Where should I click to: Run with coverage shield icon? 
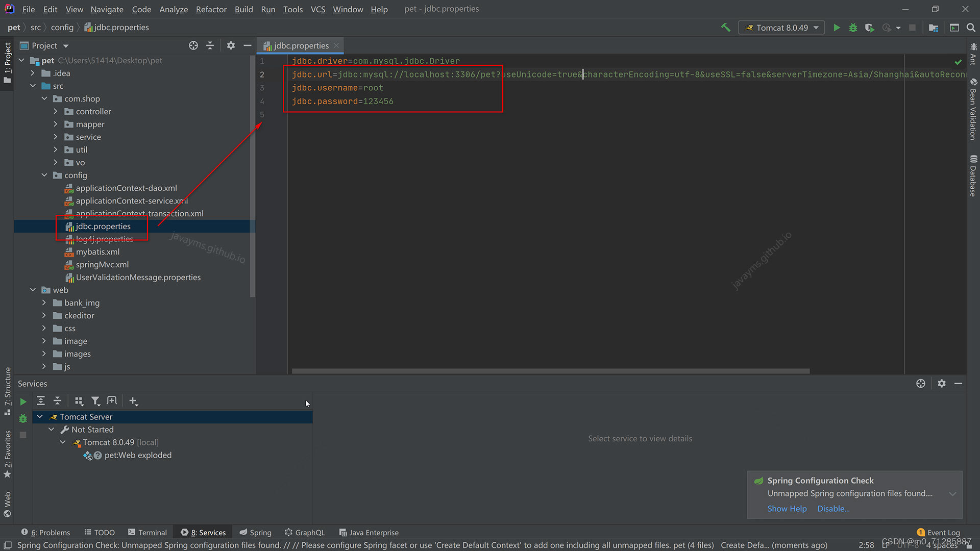[869, 28]
